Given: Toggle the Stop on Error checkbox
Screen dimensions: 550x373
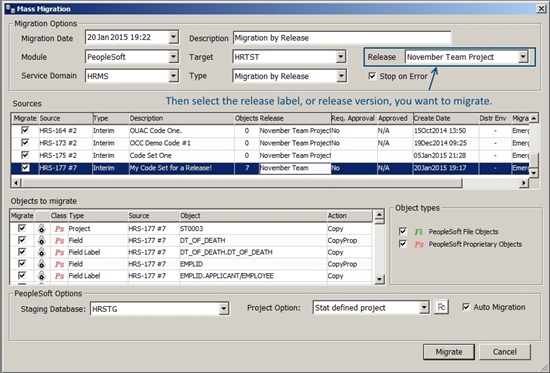Looking at the screenshot, I should coord(373,76).
